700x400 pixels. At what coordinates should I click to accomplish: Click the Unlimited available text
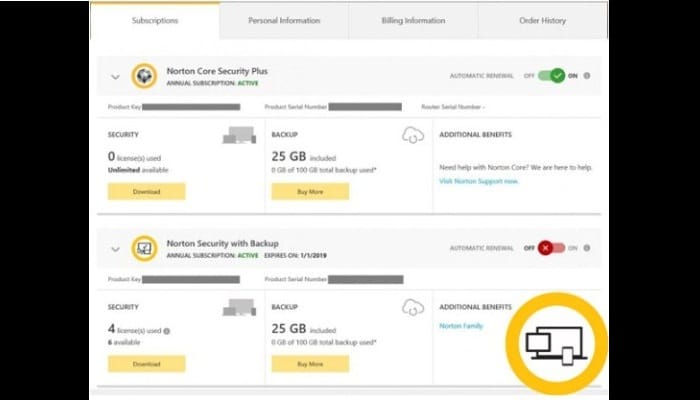138,170
